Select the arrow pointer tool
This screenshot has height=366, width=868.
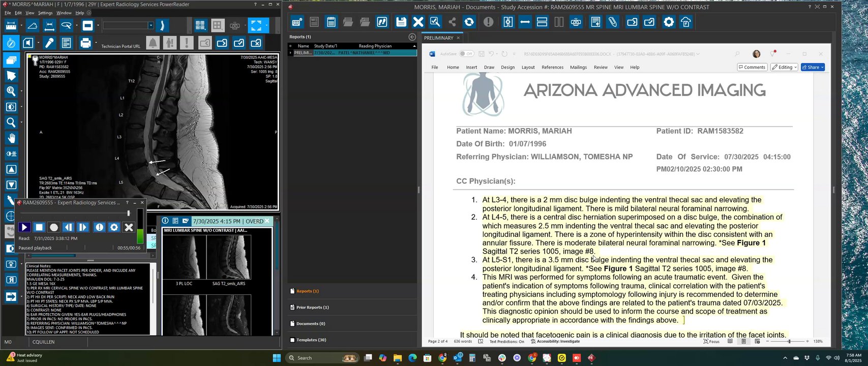11,76
